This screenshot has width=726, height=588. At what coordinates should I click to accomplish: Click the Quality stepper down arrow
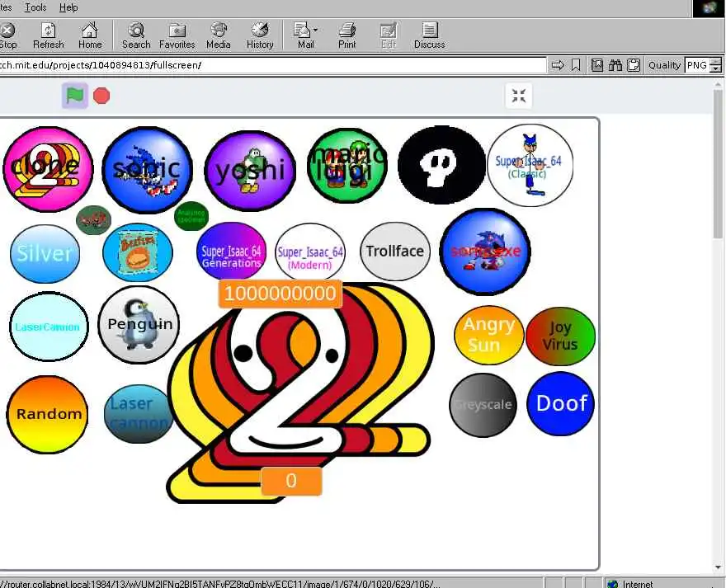point(716,69)
